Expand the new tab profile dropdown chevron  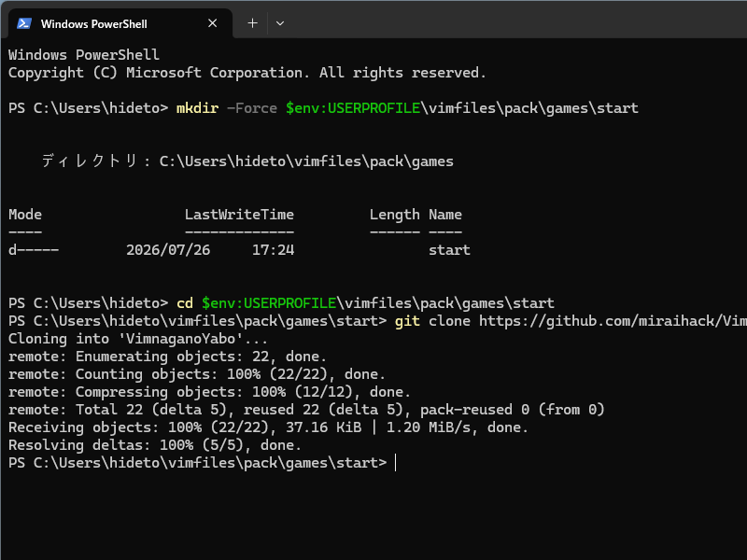(280, 23)
